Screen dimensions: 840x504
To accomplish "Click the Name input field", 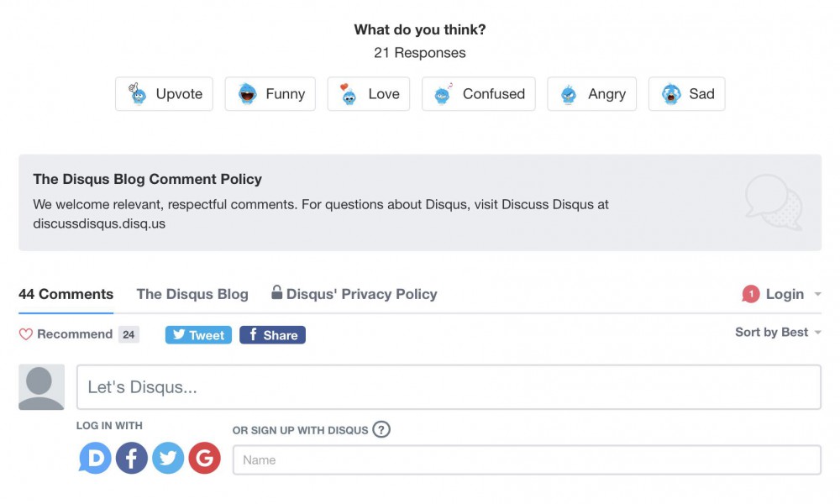I will (x=527, y=460).
